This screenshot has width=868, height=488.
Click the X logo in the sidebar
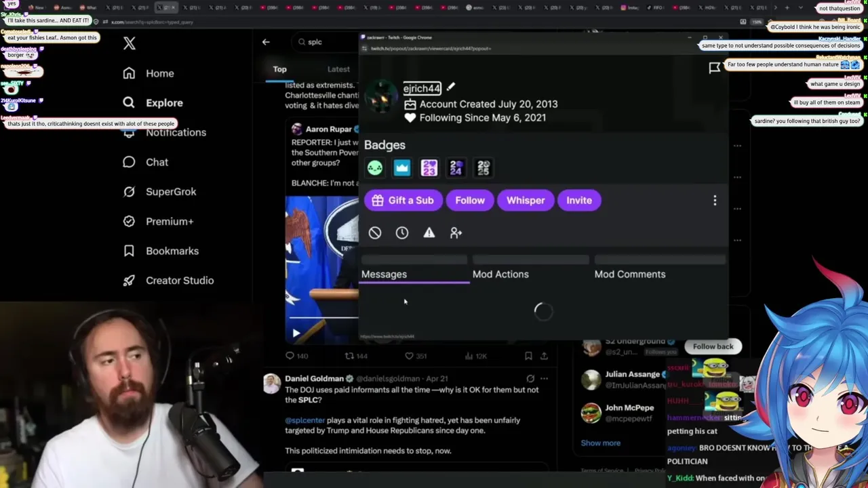tap(130, 43)
